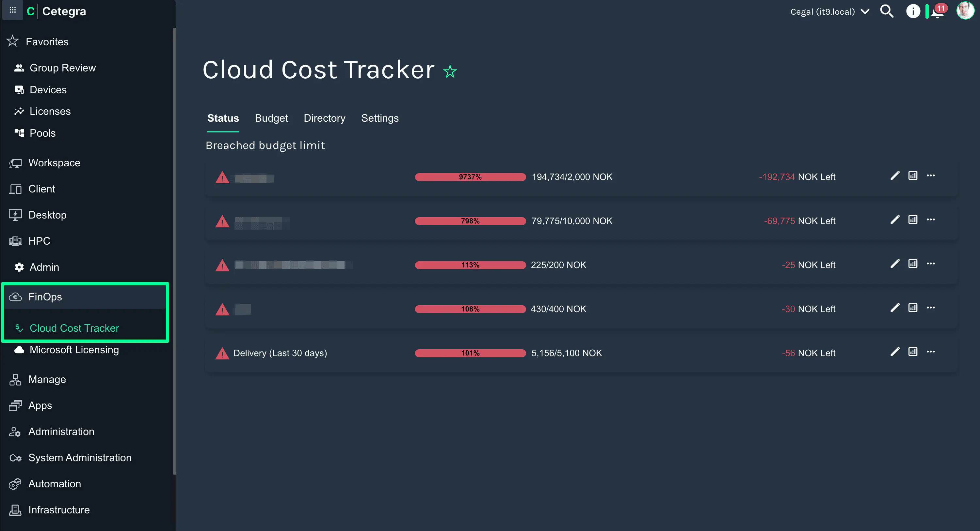The height and width of the screenshot is (531, 980).
Task: Expand the Administration sidebar section
Action: (61, 432)
